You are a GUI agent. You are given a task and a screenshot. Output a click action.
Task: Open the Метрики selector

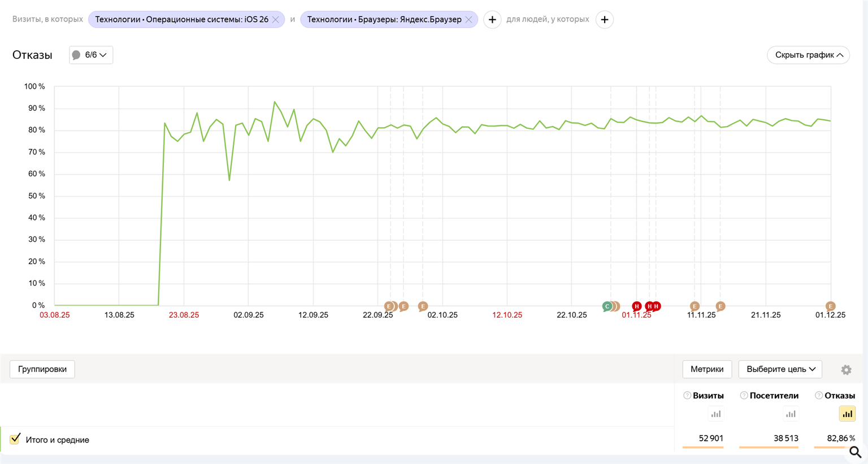pos(707,369)
